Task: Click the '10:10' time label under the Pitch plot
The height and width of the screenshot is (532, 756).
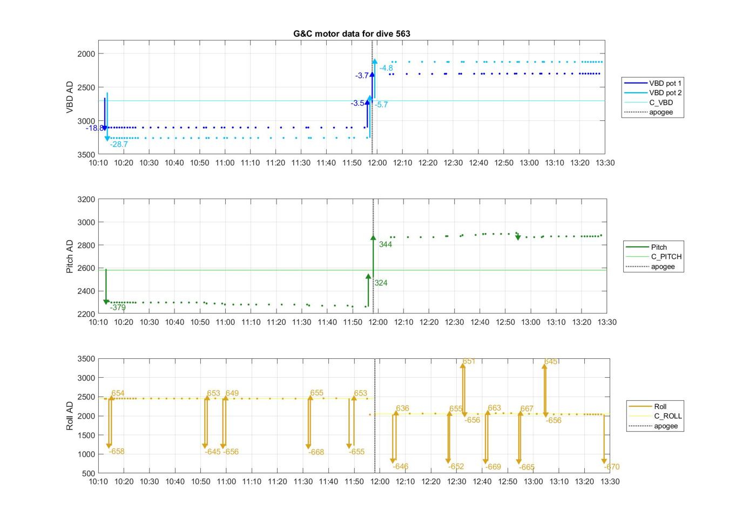Action: pos(98,322)
